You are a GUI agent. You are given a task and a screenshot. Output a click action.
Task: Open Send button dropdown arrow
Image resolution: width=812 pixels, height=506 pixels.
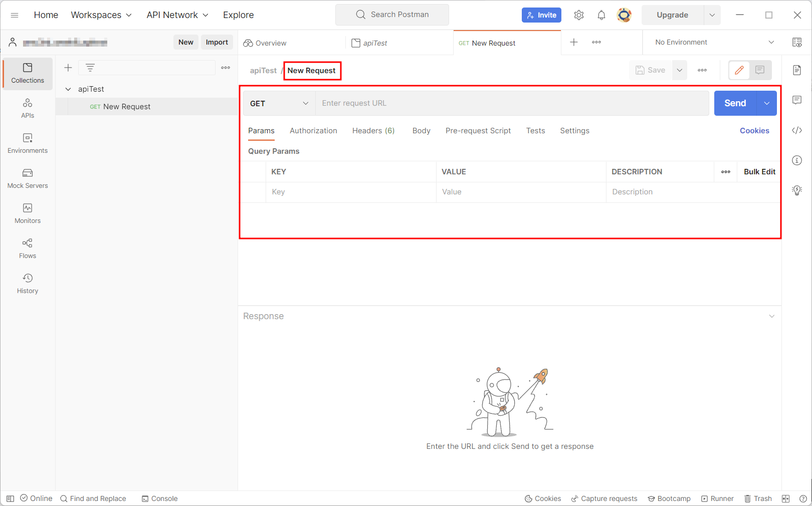(x=767, y=103)
